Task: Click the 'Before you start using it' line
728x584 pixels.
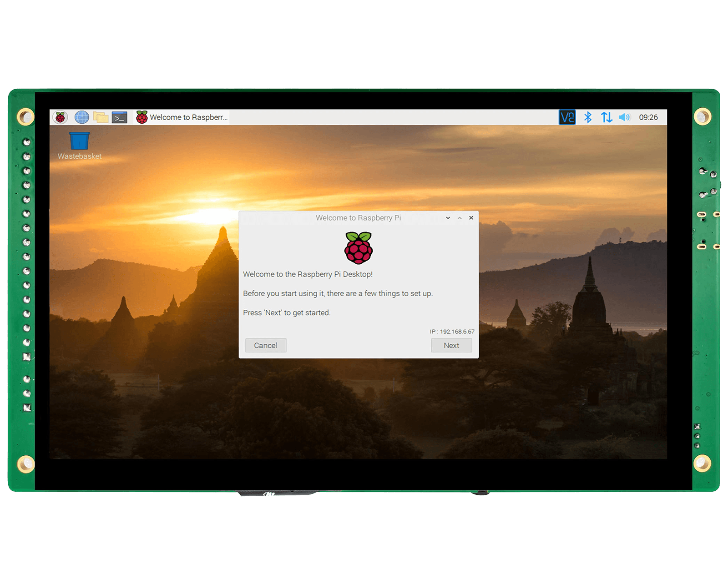Action: (x=338, y=293)
